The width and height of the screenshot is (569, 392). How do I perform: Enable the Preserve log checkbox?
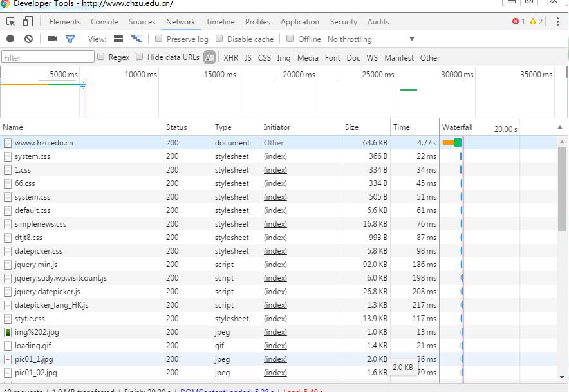tap(159, 39)
